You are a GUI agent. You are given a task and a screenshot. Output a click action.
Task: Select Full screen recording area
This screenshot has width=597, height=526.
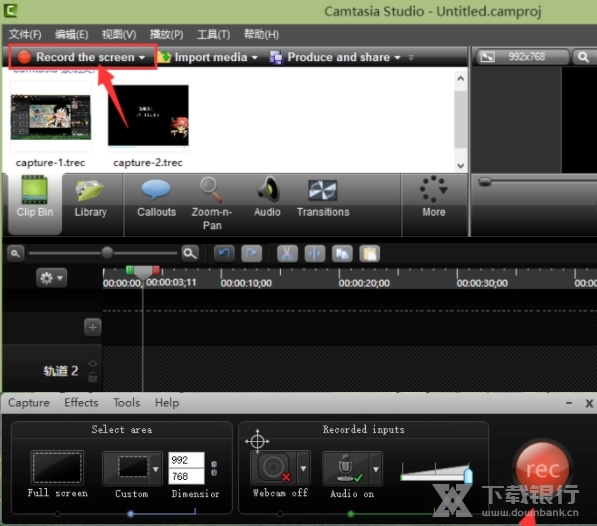pyautogui.click(x=57, y=467)
